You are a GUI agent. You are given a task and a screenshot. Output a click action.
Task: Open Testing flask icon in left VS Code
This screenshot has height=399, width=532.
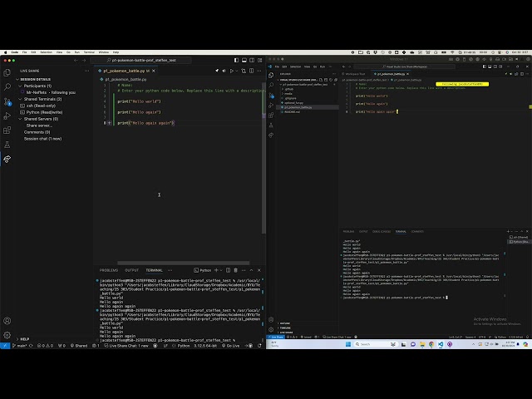7,145
